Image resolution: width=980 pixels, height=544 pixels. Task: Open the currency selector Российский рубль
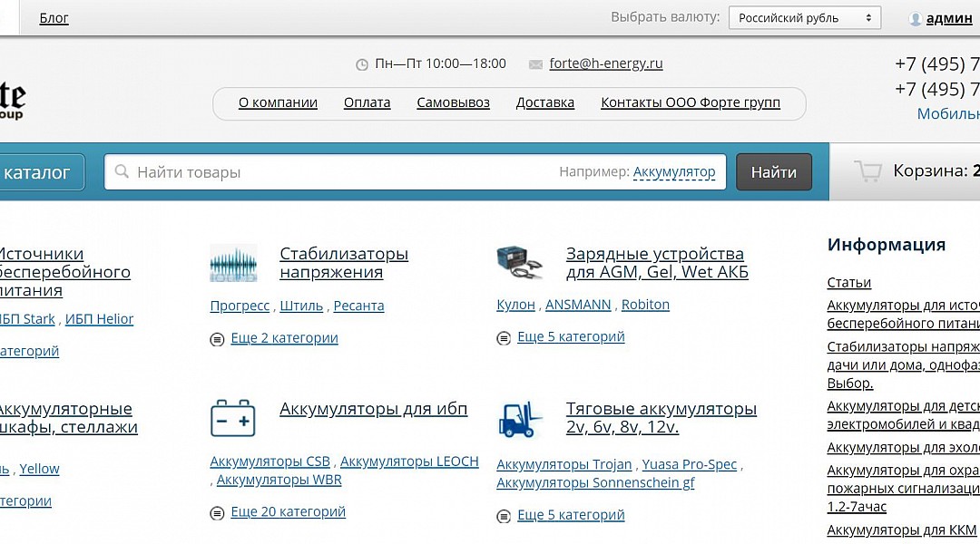point(805,18)
